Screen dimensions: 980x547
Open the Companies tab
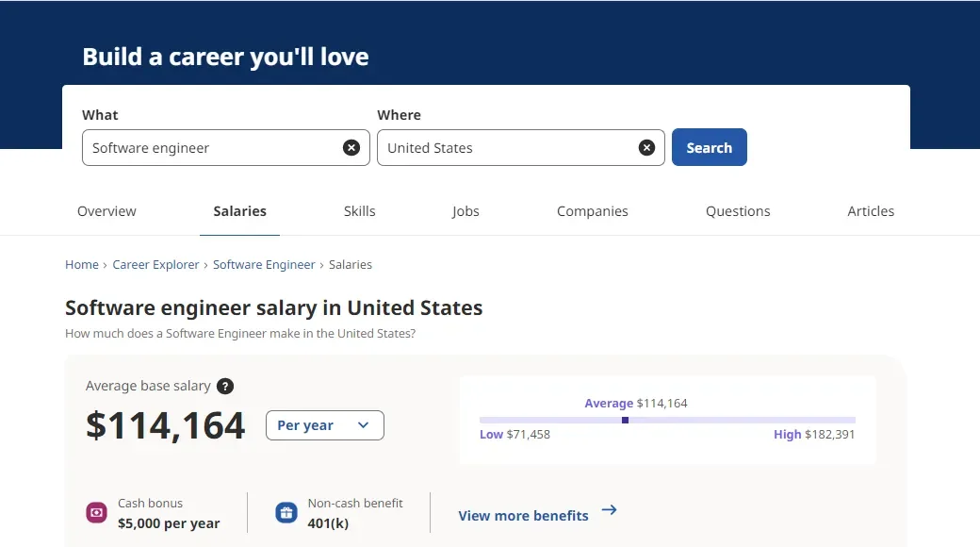(x=592, y=211)
